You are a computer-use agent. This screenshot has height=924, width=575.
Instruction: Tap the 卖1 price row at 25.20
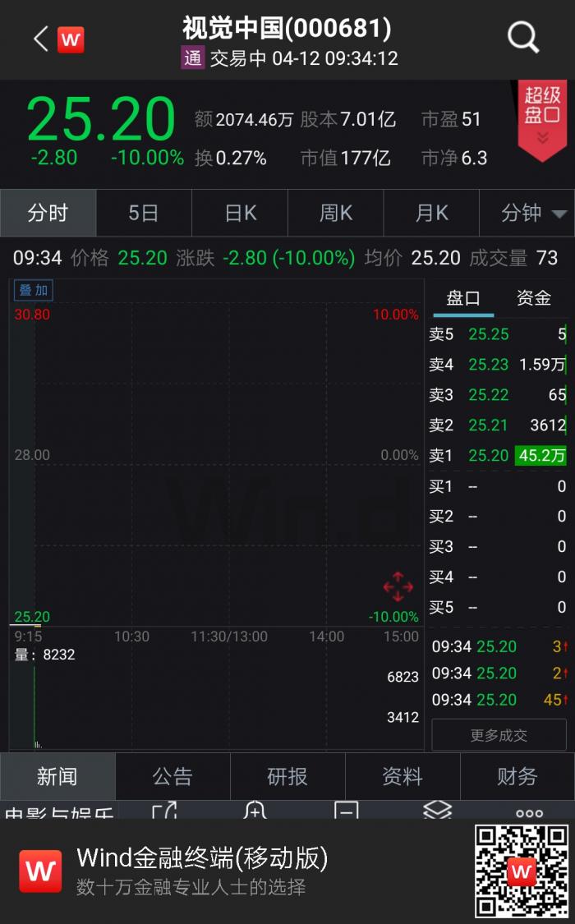(497, 456)
